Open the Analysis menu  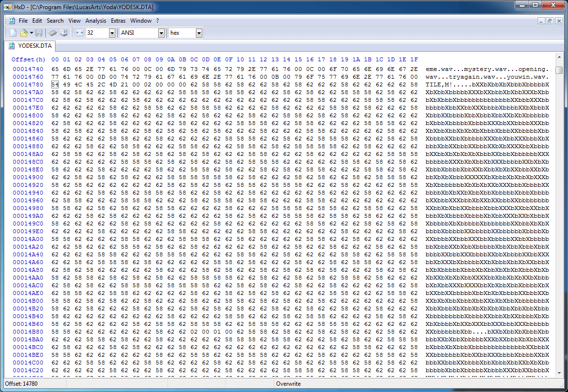click(96, 21)
